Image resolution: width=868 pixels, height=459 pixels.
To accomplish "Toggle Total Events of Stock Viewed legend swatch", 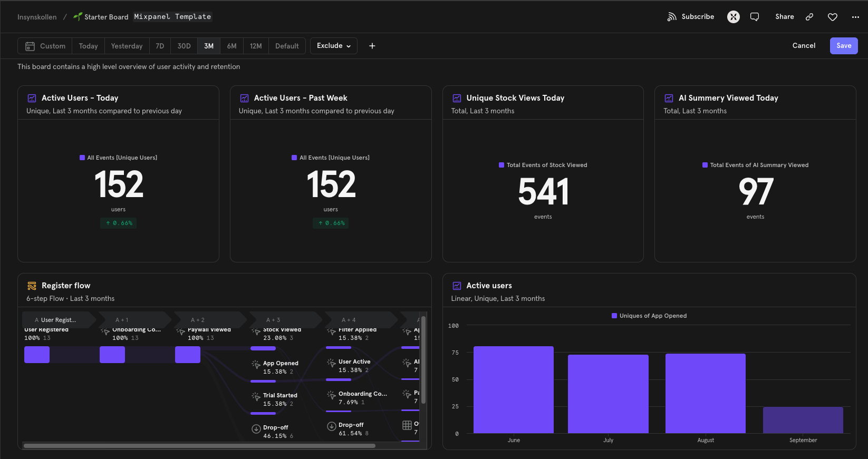I will (x=501, y=165).
